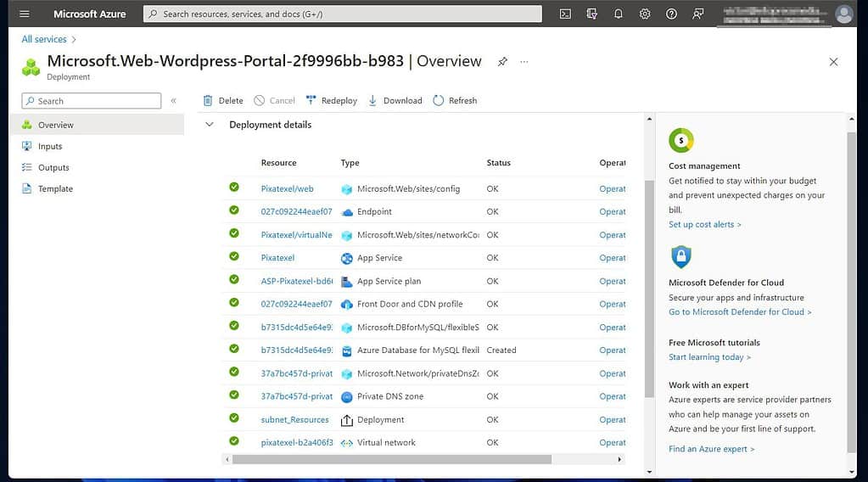Click 'Microsoft.Web/sites/config' type text

[408, 188]
